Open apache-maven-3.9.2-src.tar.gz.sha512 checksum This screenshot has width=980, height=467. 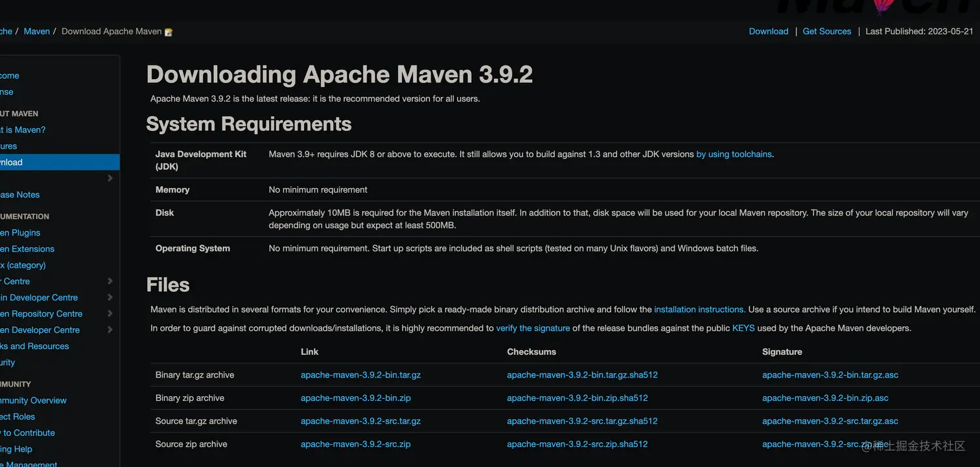point(582,421)
